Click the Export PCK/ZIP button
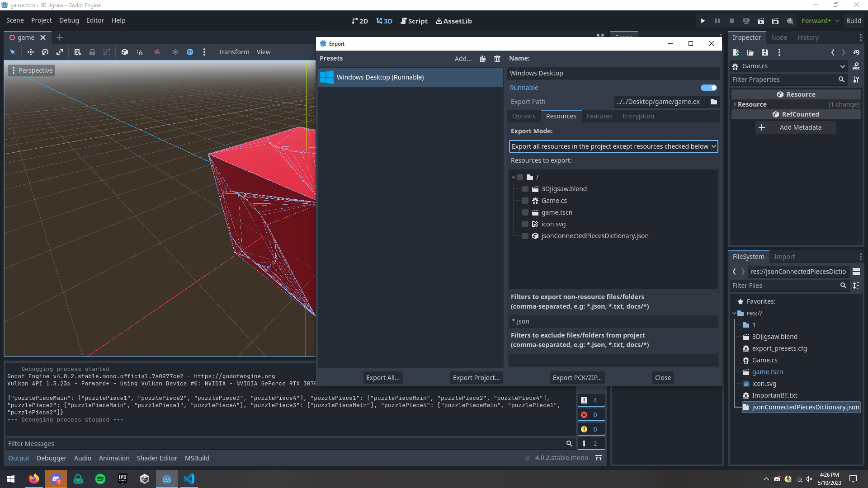 577,377
